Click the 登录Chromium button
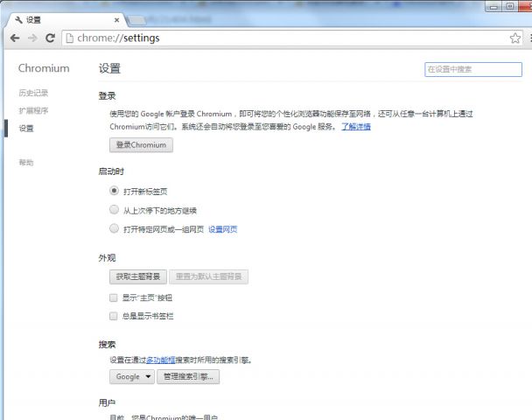 click(141, 145)
